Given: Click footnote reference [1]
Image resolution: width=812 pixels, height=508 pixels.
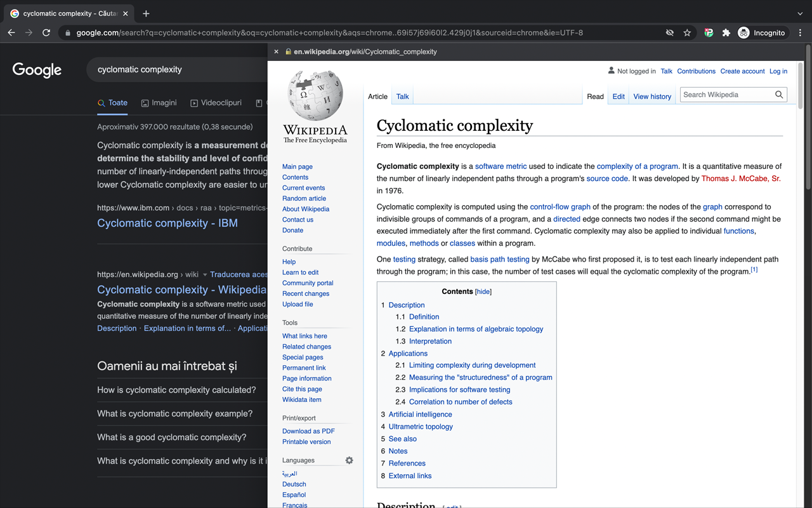Looking at the screenshot, I should [754, 269].
